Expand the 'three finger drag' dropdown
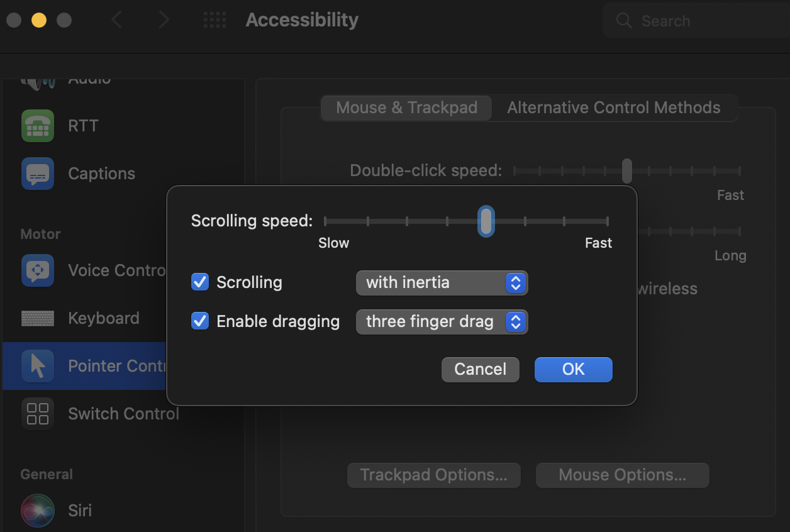The height and width of the screenshot is (532, 790). [442, 322]
